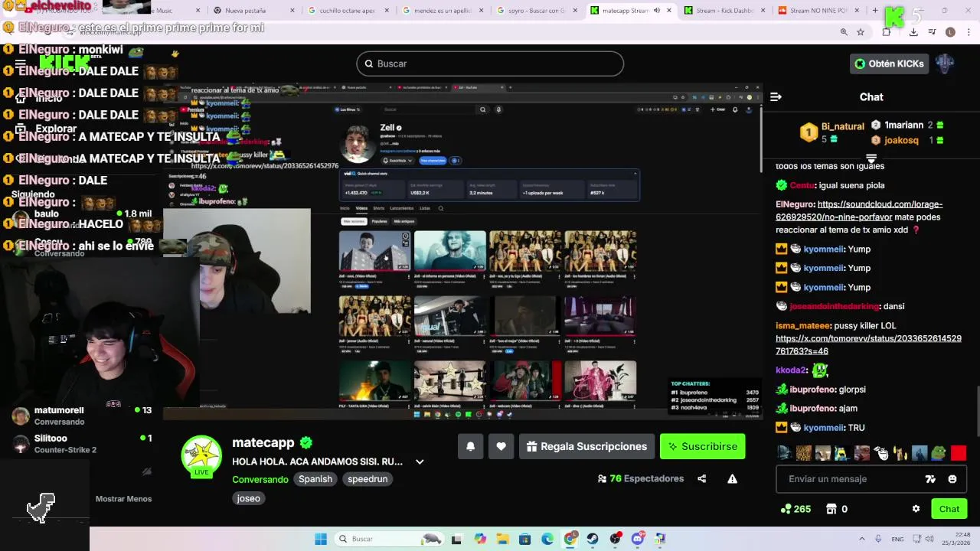Screen dimensions: 980x551
Task: Click username kkoda2 in chat
Action: [792, 370]
